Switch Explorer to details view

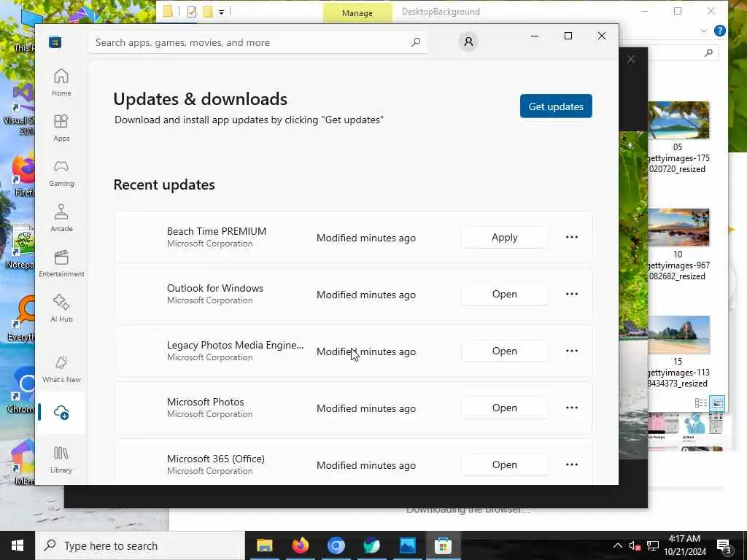[x=701, y=403]
